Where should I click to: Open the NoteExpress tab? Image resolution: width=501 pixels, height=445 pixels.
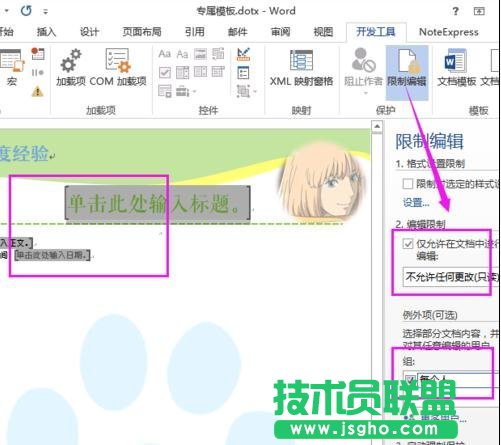pyautogui.click(x=449, y=32)
